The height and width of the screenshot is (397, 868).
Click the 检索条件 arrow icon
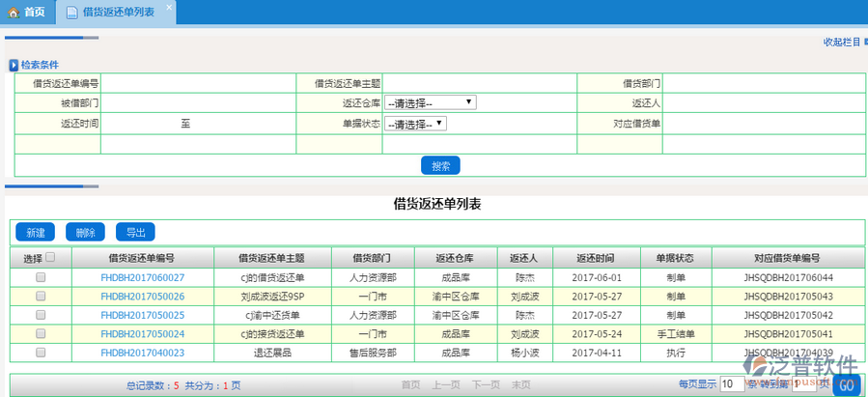click(x=14, y=65)
